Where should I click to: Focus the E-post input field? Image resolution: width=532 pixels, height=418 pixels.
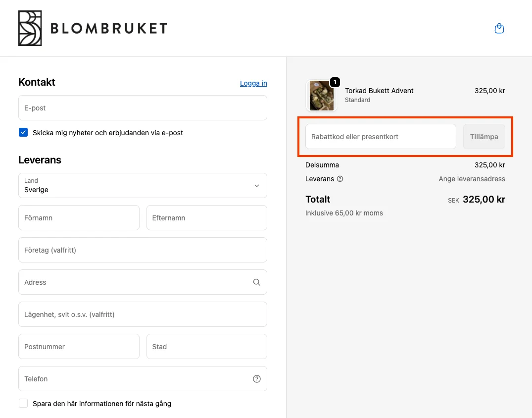(x=143, y=108)
